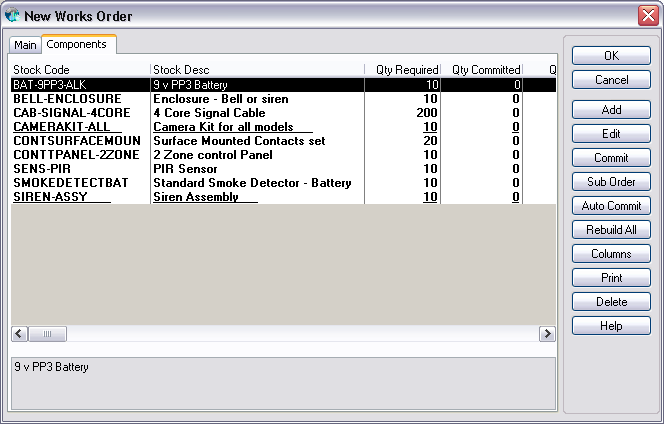Print the components list
Screen dimensions: 664x424
[x=611, y=278]
